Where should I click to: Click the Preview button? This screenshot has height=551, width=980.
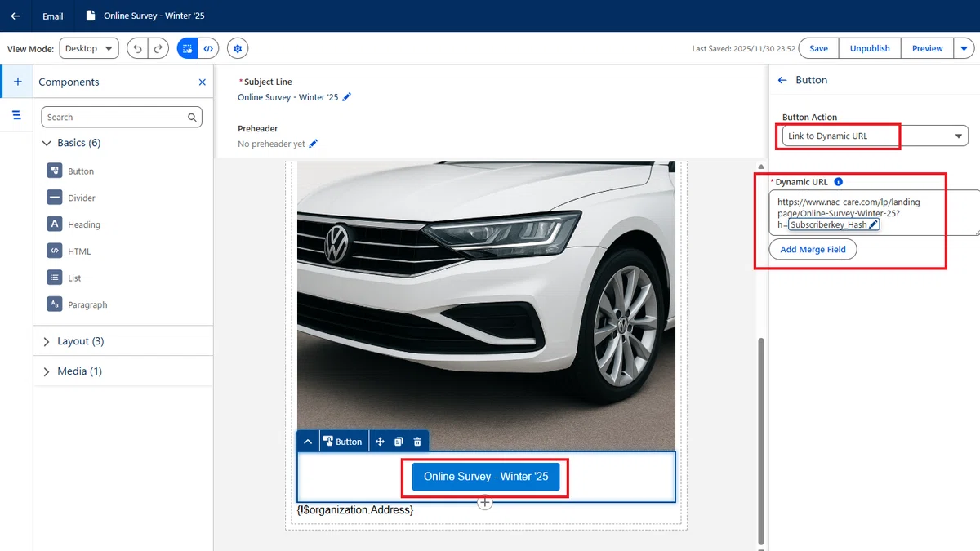(x=927, y=48)
